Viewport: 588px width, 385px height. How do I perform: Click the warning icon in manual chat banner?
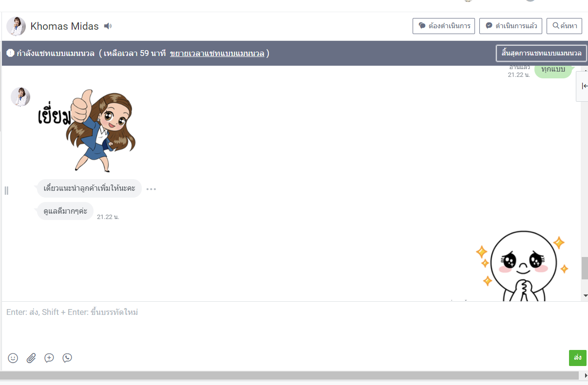pos(10,53)
